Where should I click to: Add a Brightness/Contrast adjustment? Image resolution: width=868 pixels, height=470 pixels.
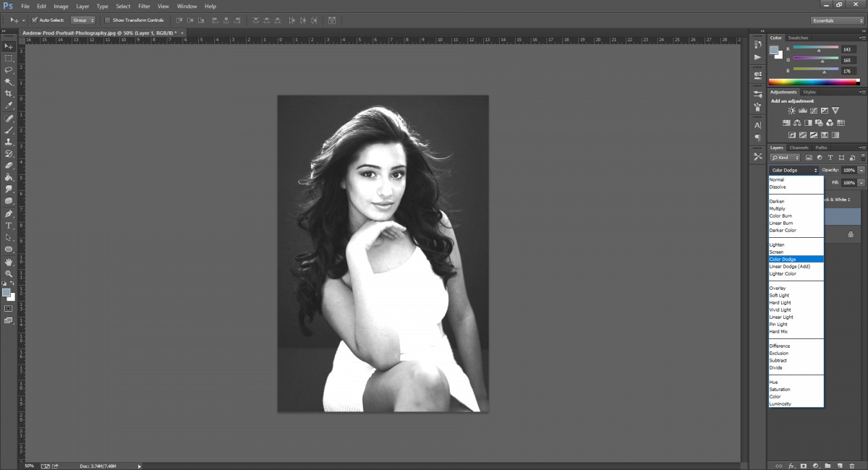pyautogui.click(x=791, y=111)
